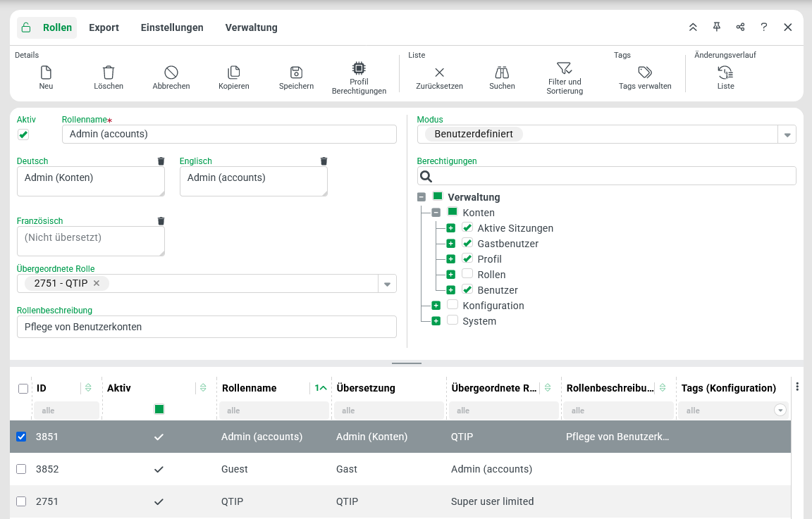Expand the Benutzer tree node
This screenshot has width=812, height=519.
(x=451, y=290)
